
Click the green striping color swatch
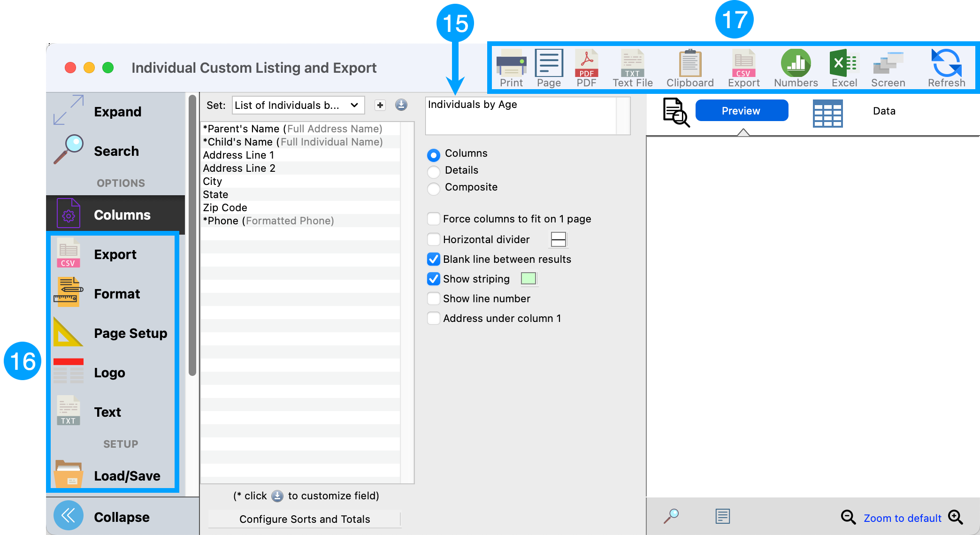click(x=528, y=279)
